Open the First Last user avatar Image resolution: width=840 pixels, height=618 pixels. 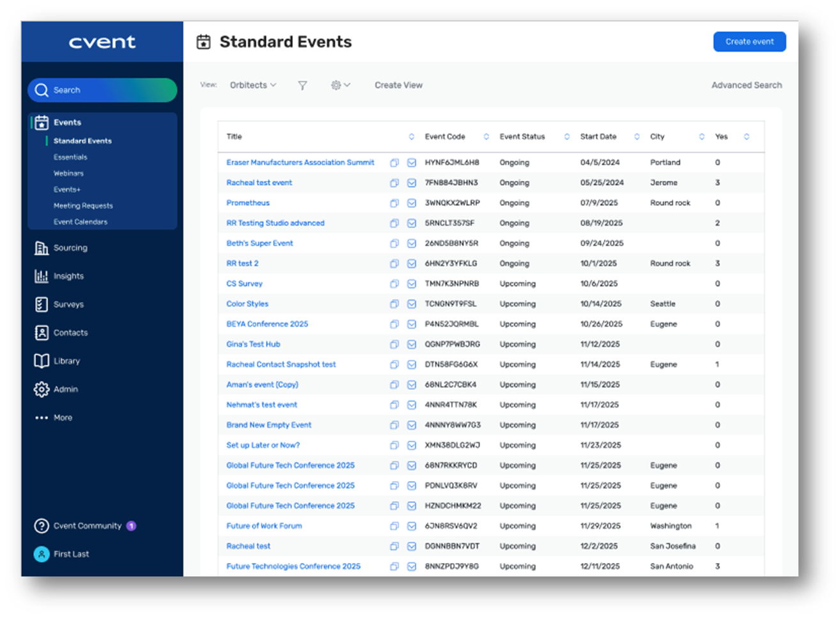click(x=42, y=554)
